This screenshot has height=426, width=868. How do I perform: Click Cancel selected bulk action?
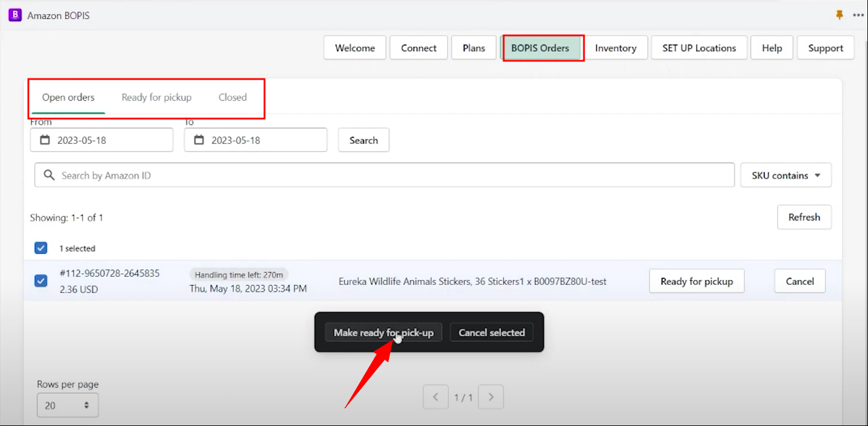[x=492, y=332]
